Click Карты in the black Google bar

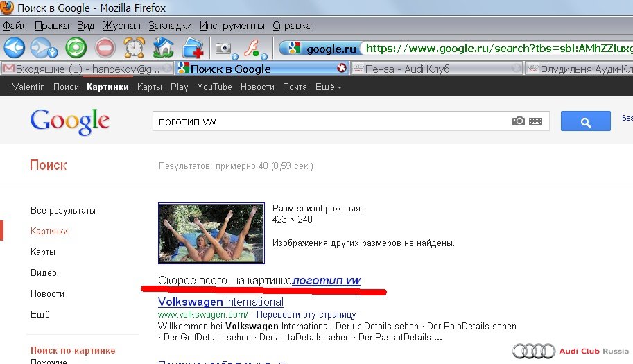coord(149,87)
